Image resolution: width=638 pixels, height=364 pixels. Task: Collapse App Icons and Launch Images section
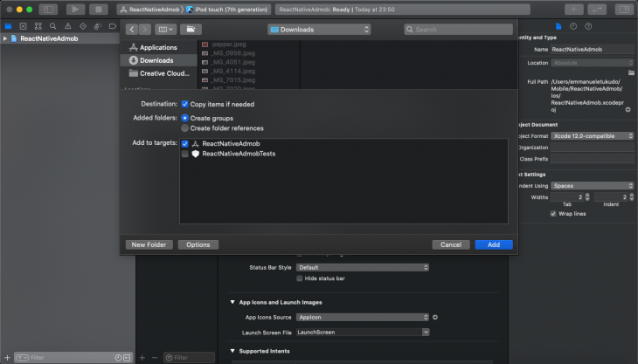(x=232, y=302)
